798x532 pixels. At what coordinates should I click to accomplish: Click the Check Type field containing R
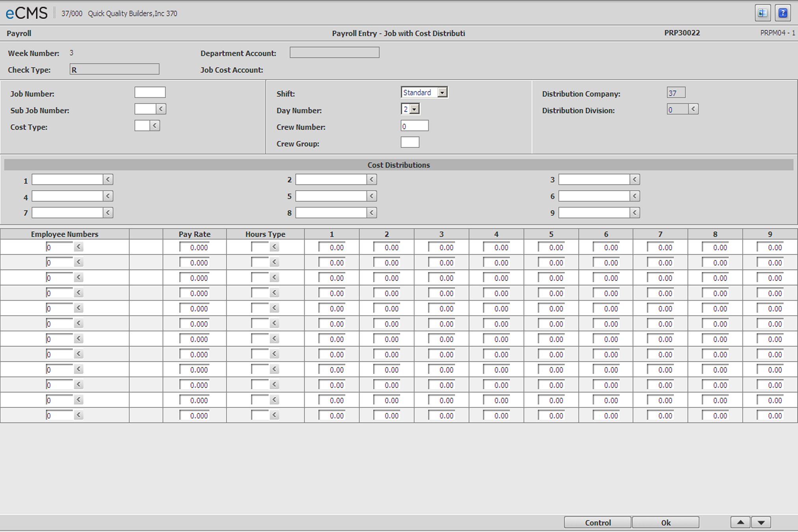pos(114,69)
